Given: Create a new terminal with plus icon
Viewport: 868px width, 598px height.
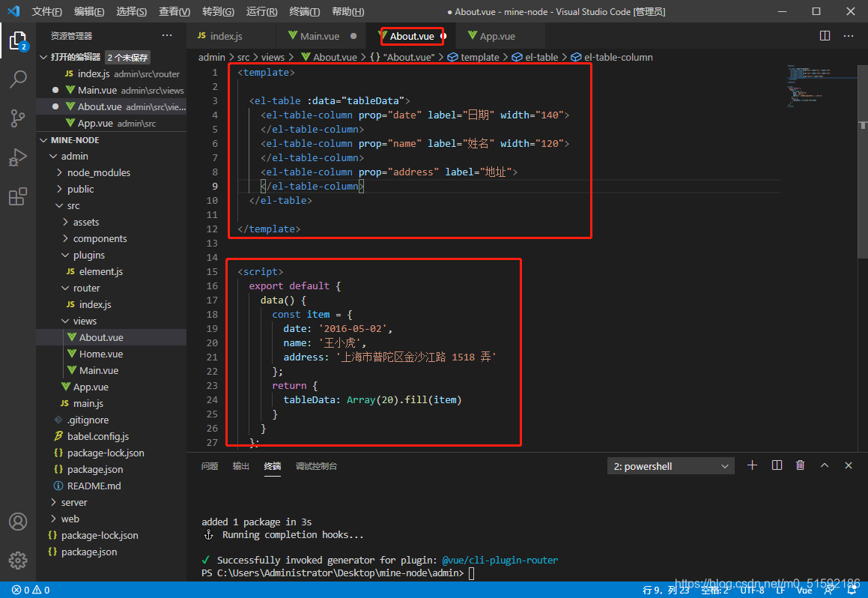Looking at the screenshot, I should [x=753, y=465].
